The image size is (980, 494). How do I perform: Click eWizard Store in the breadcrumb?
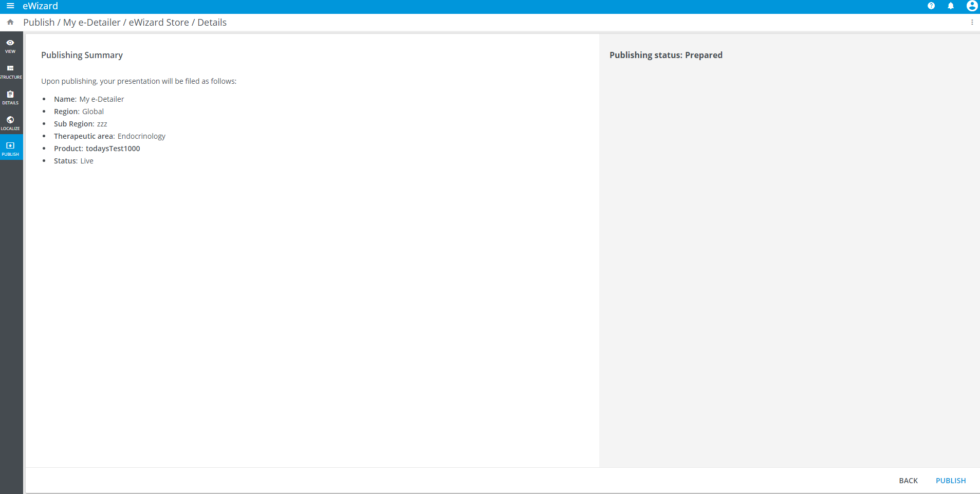[x=159, y=23]
